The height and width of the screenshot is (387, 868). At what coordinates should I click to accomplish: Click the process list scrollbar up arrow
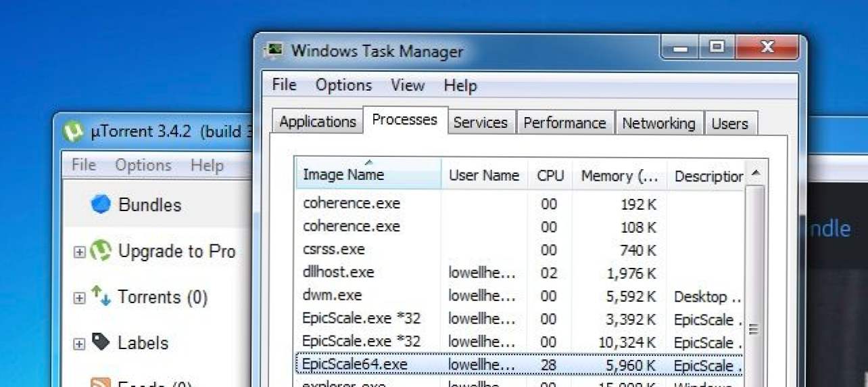coord(756,174)
